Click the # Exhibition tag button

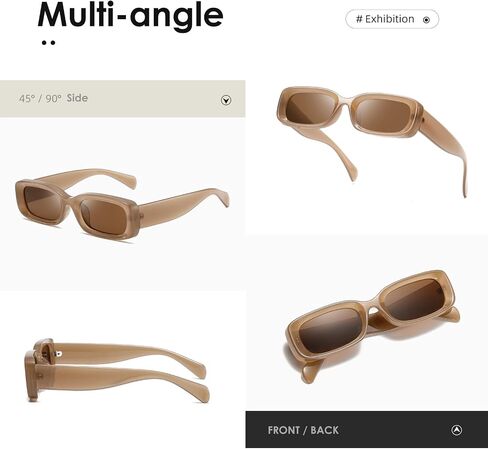point(392,19)
